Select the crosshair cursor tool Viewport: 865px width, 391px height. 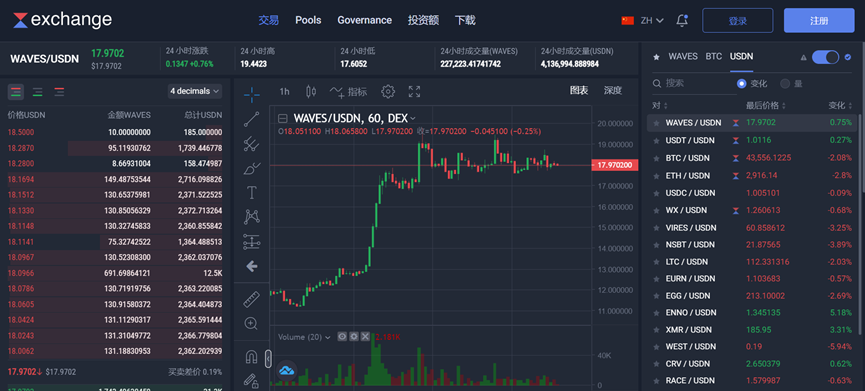coord(252,95)
